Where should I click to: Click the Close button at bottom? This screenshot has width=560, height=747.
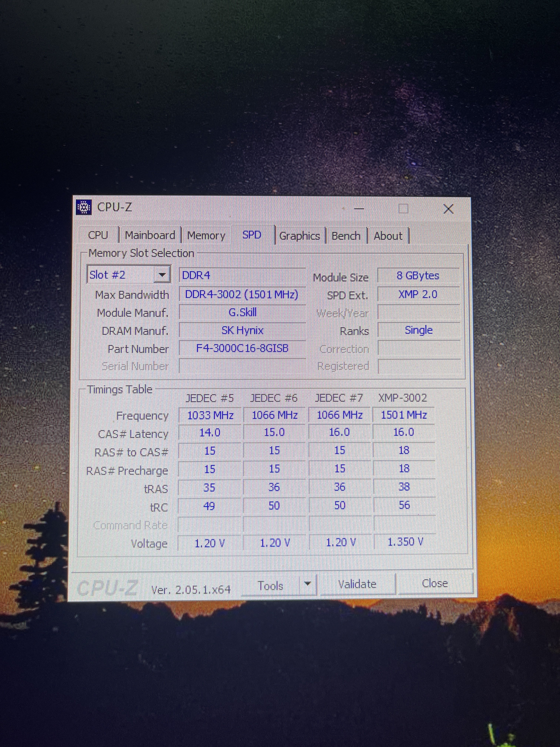point(435,583)
